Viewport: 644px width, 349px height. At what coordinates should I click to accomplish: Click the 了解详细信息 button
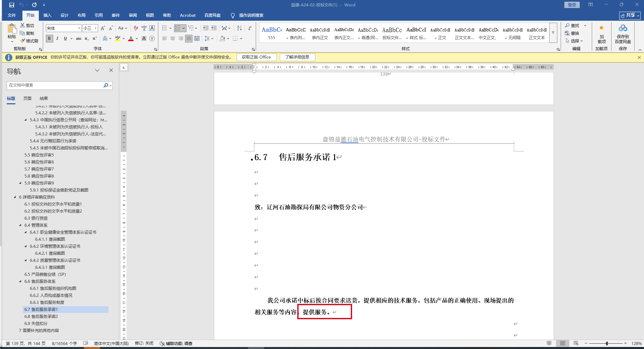tap(297, 57)
